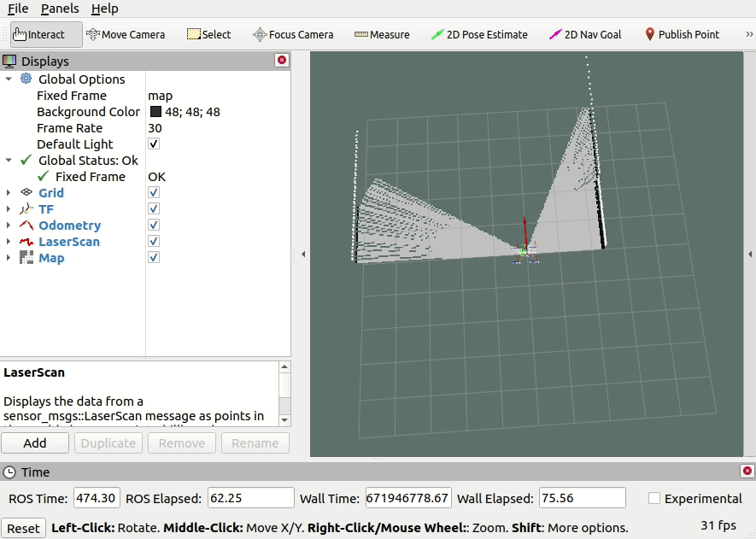The width and height of the screenshot is (756, 539).
Task: Select the Interact tool
Action: [x=46, y=34]
